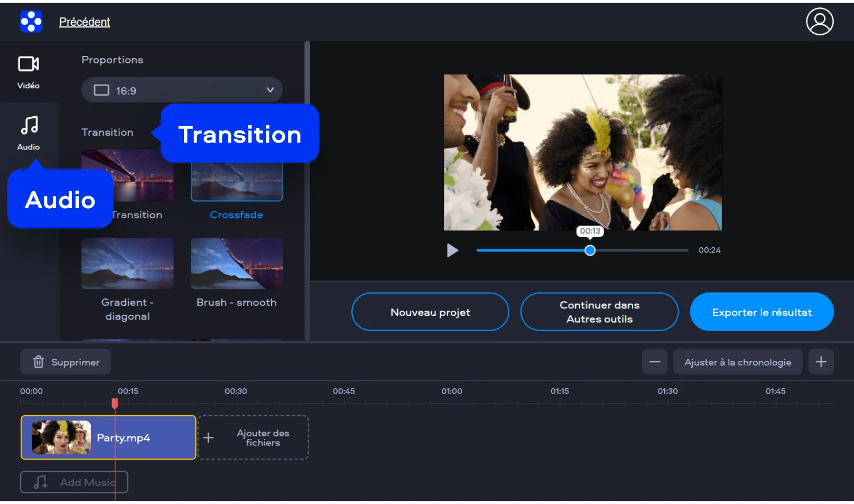Zoom in timeline with plus button

tap(821, 362)
